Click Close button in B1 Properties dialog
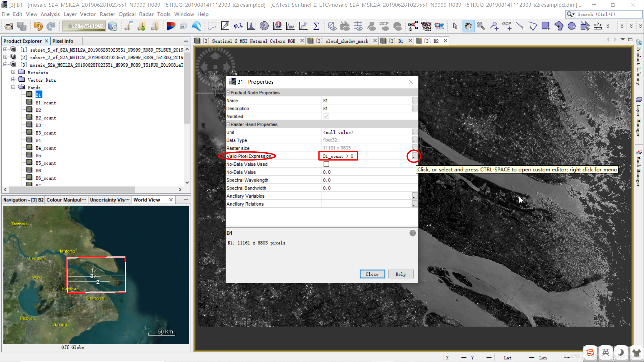This screenshot has height=362, width=644. 372,274
